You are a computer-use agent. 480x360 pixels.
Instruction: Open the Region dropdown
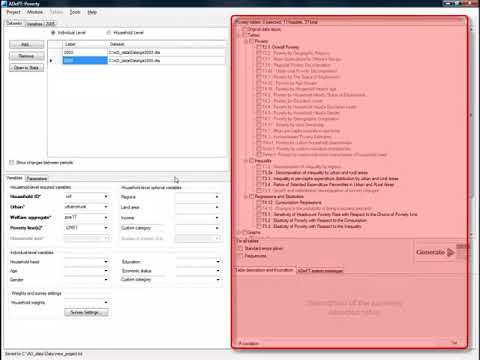[x=217, y=197]
